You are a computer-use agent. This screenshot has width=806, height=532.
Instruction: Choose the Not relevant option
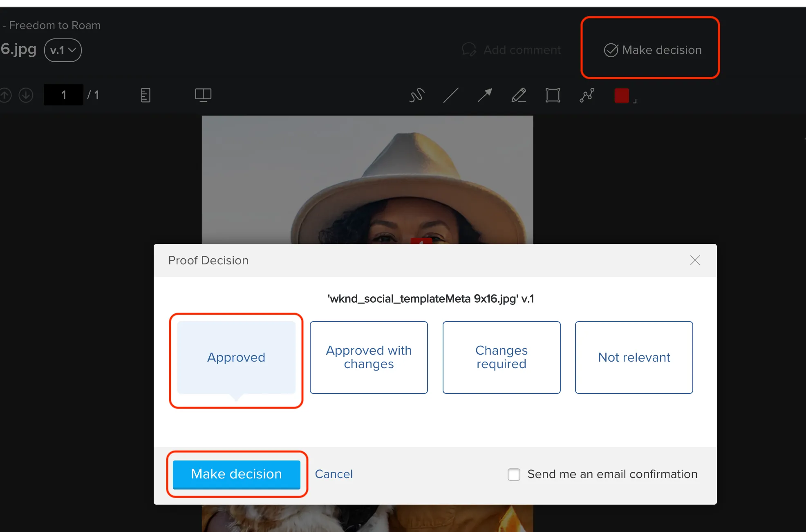[x=634, y=357]
